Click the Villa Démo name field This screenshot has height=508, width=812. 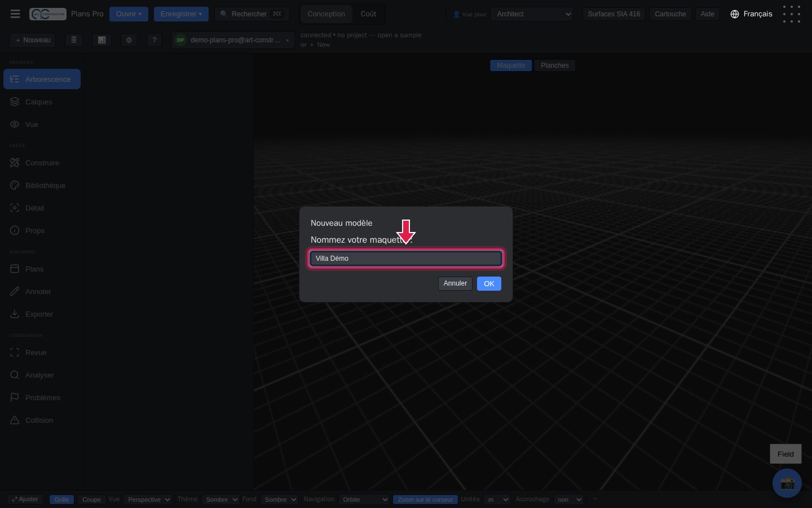tap(406, 259)
